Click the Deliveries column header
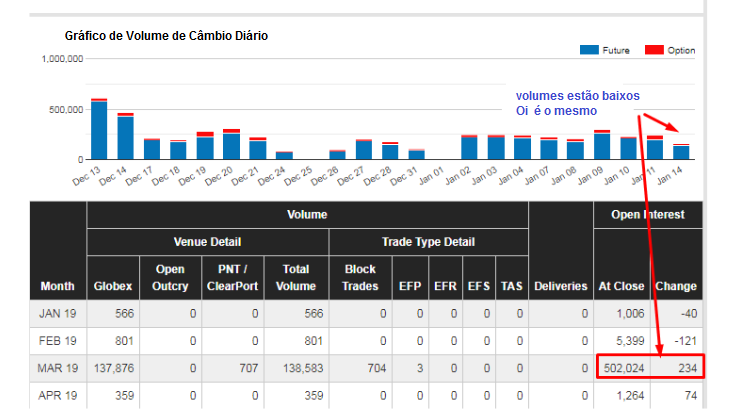 [560, 286]
